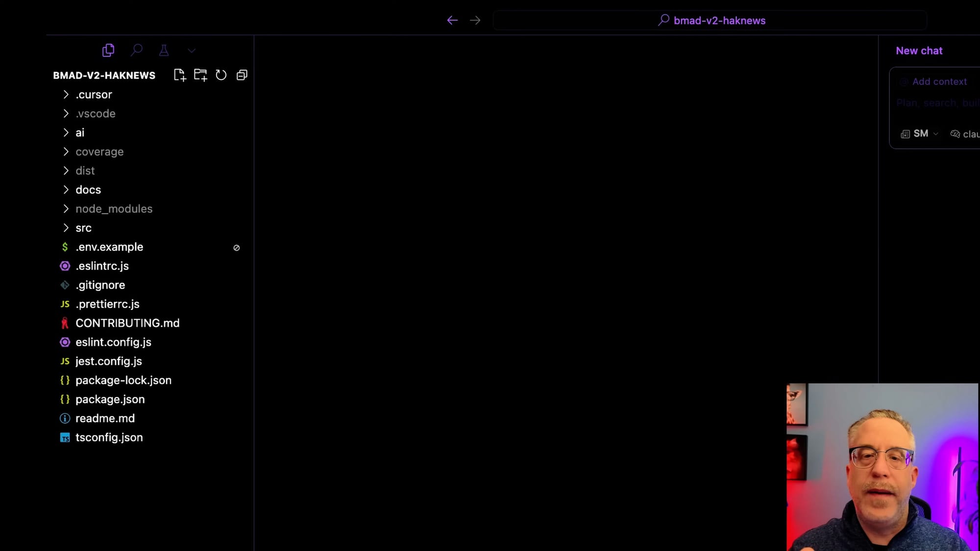Refresh the file explorer
Image resolution: width=980 pixels, height=551 pixels.
click(221, 75)
